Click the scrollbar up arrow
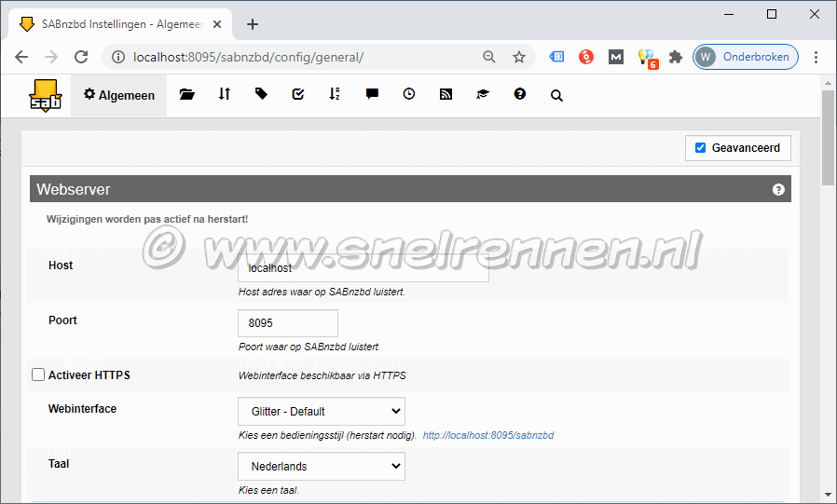 (828, 83)
